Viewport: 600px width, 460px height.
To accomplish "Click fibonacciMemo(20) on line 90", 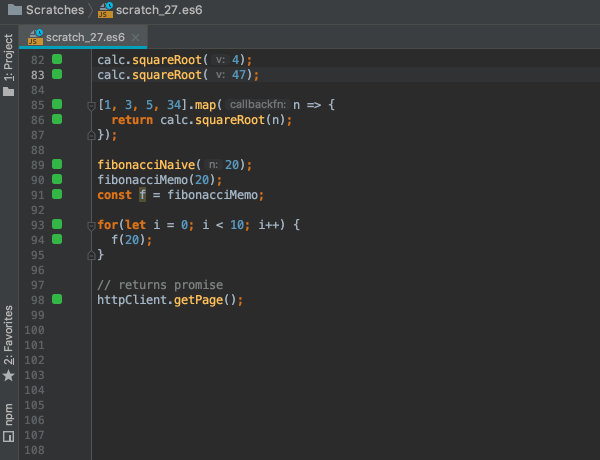I will tap(156, 180).
